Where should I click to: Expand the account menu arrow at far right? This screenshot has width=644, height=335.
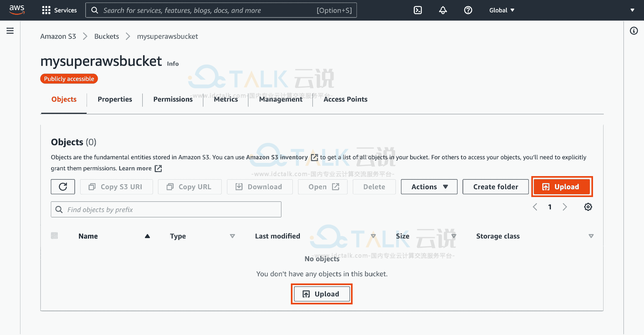click(632, 10)
